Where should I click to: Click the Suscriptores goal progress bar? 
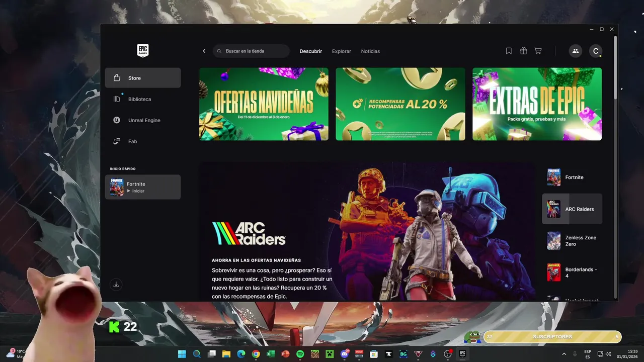tap(552, 337)
